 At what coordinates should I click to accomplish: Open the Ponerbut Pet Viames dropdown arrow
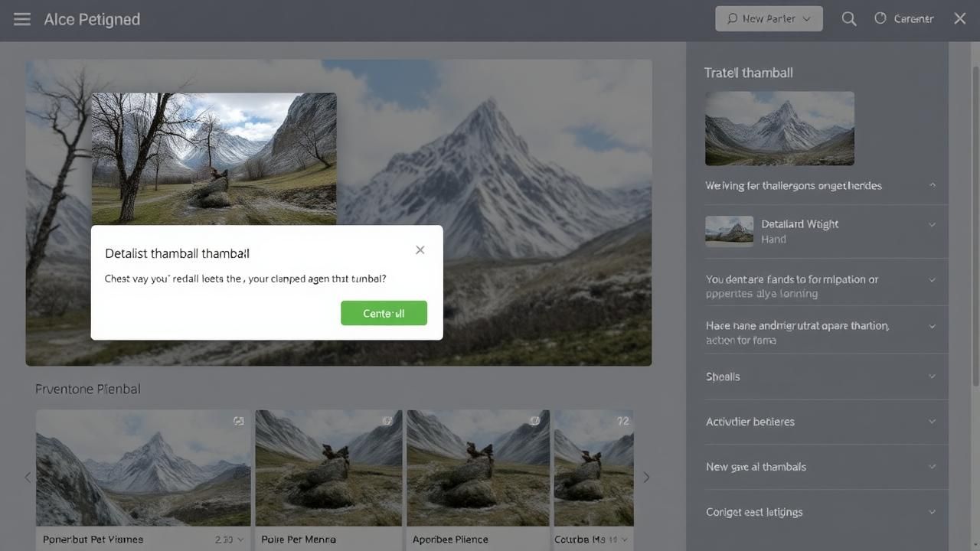pyautogui.click(x=240, y=540)
